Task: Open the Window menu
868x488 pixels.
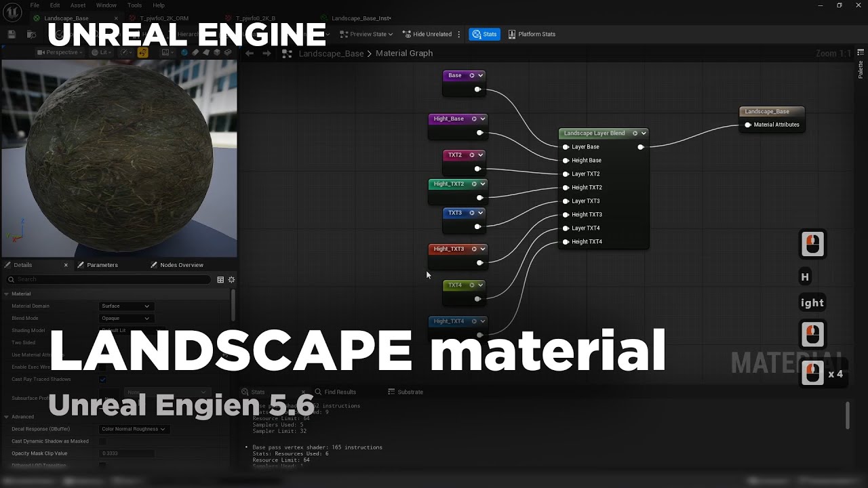Action: 106,5
